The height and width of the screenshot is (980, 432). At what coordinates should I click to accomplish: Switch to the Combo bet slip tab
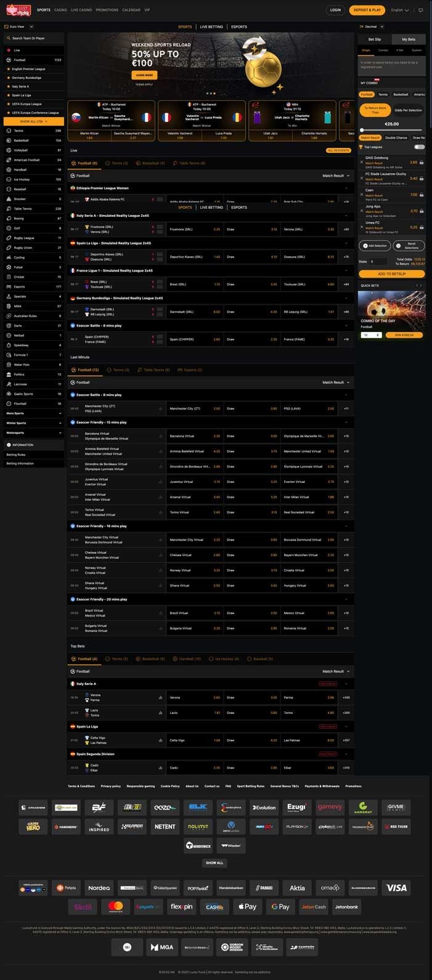[x=383, y=50]
